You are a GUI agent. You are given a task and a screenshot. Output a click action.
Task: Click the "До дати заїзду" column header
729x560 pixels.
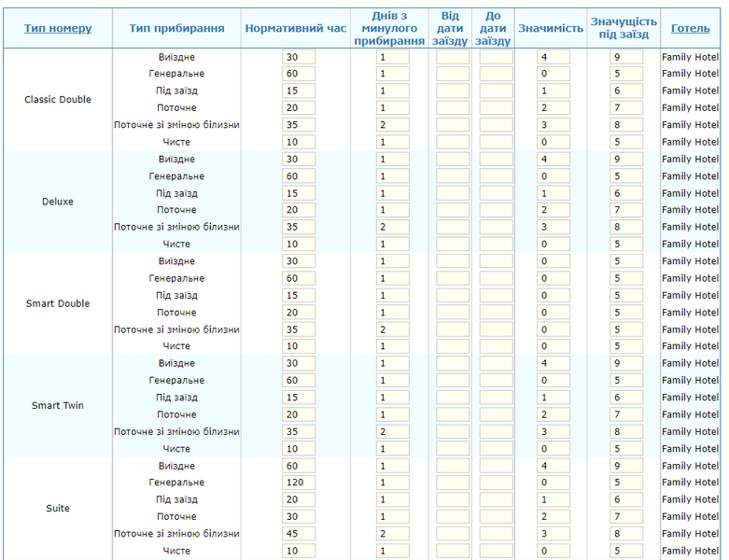pyautogui.click(x=494, y=28)
